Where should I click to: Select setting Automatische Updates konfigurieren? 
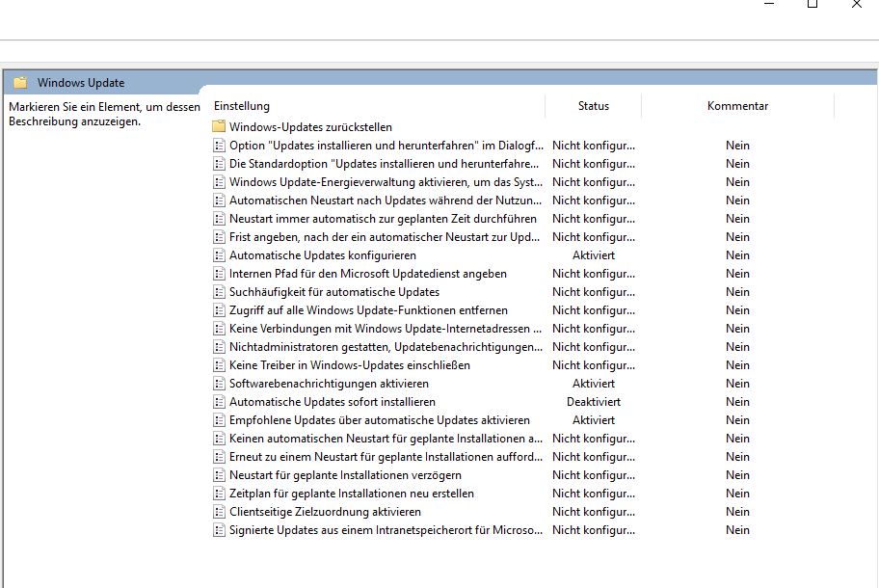click(322, 255)
